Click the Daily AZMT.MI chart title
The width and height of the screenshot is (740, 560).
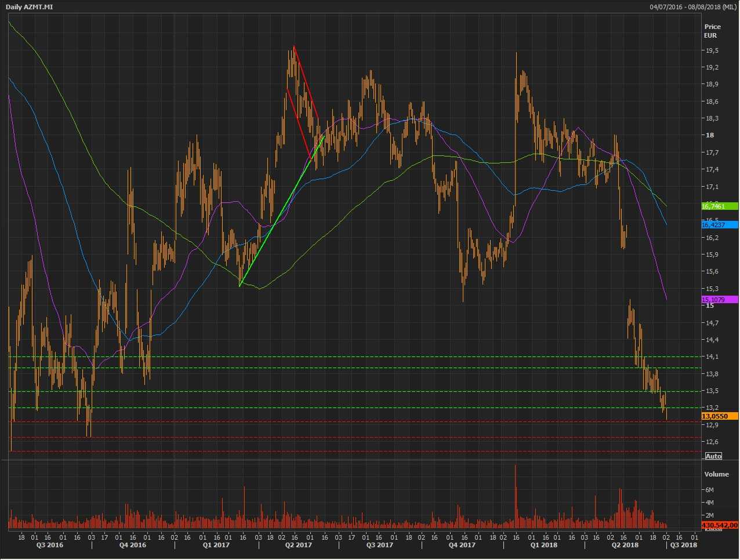click(x=30, y=7)
